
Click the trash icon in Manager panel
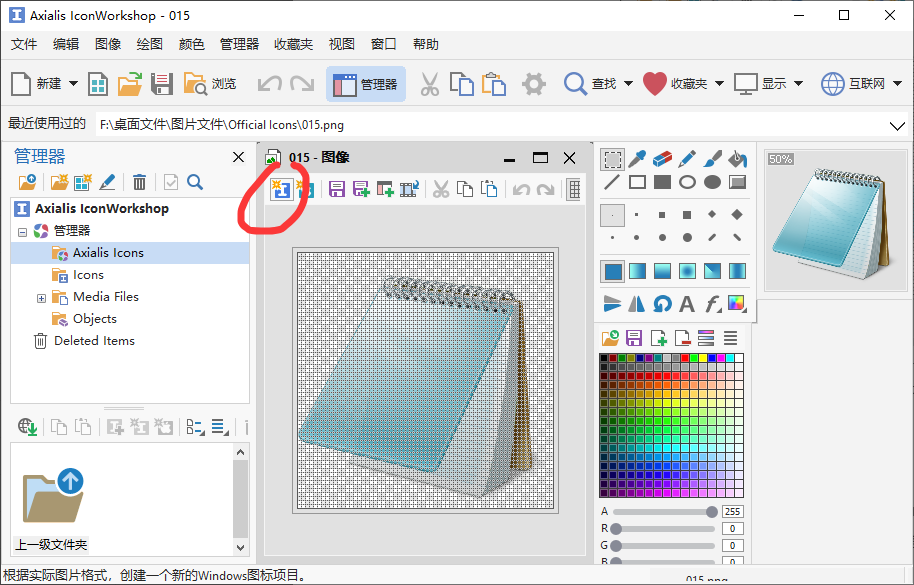(x=139, y=182)
